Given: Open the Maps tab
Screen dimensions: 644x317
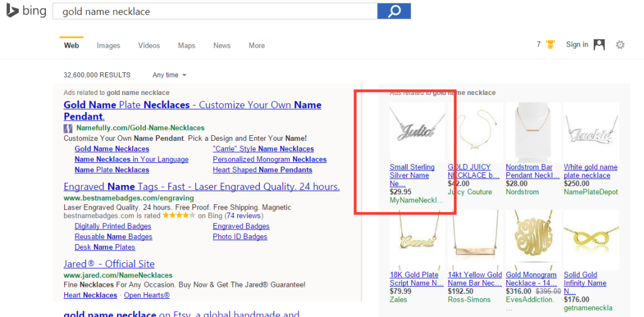Looking at the screenshot, I should (x=186, y=45).
